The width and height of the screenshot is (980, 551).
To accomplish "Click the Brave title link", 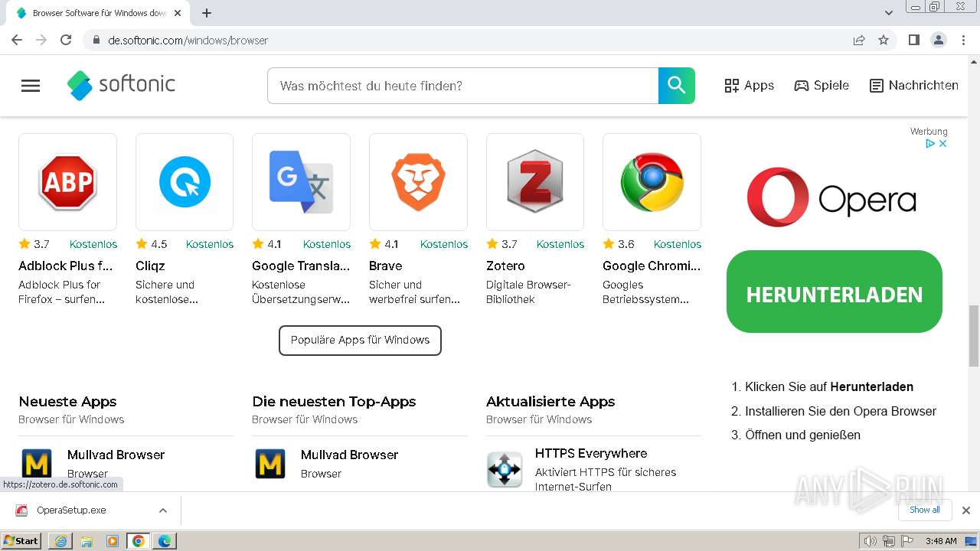I will [x=386, y=266].
